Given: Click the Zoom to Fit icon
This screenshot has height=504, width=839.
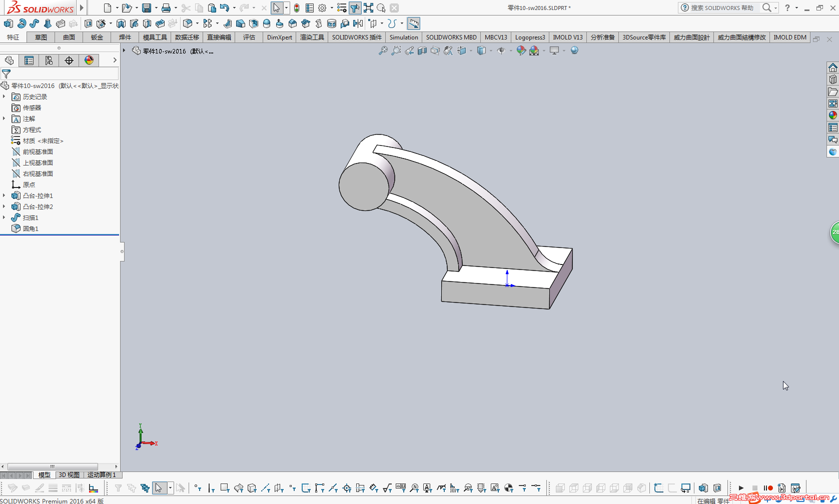Looking at the screenshot, I should coord(383,50).
